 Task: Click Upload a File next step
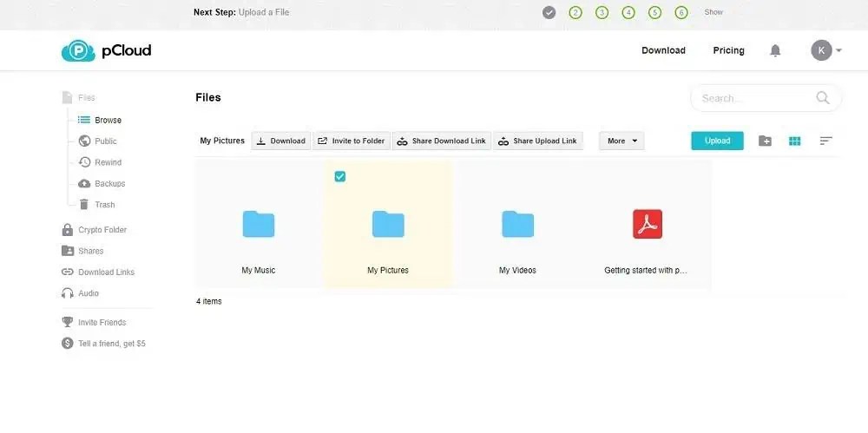(x=264, y=12)
